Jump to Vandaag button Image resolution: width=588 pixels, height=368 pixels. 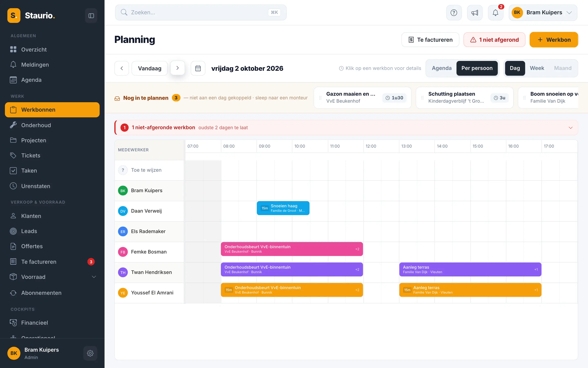pos(150,68)
